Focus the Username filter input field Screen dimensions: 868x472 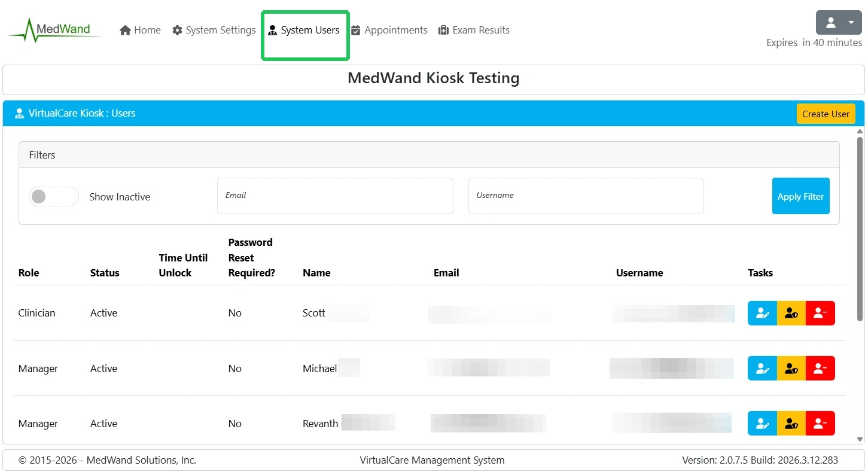pyautogui.click(x=586, y=196)
